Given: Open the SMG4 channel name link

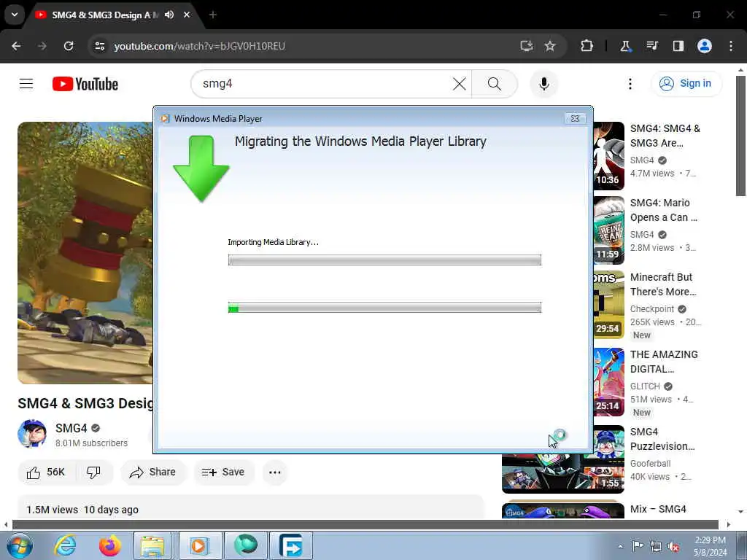Looking at the screenshot, I should [71, 428].
